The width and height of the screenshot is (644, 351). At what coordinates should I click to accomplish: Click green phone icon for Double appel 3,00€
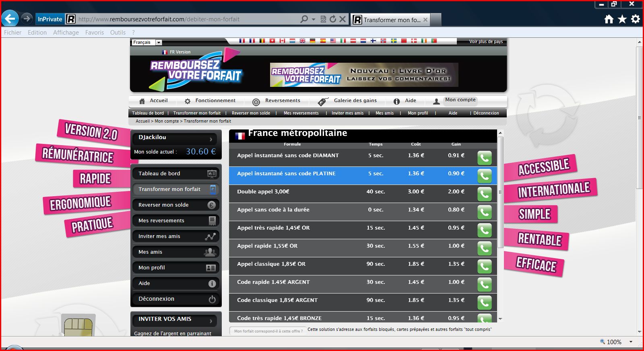tap(485, 194)
